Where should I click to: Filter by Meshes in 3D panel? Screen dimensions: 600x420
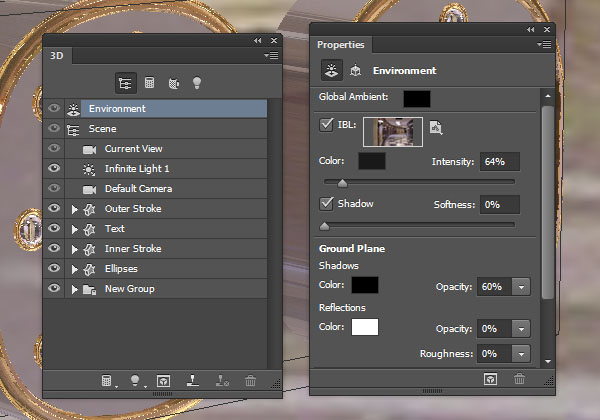tap(149, 83)
